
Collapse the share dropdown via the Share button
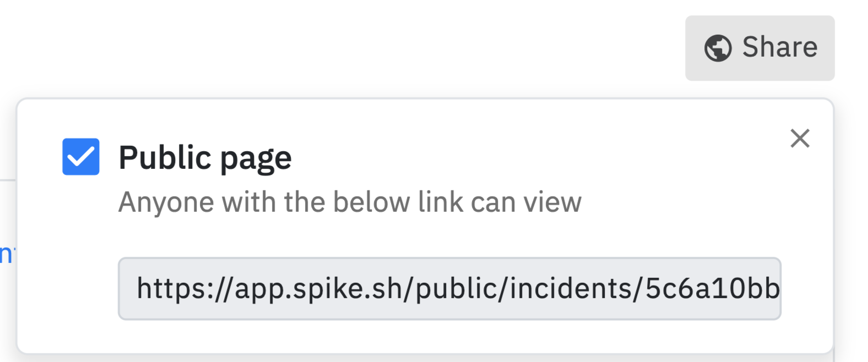pyautogui.click(x=760, y=48)
